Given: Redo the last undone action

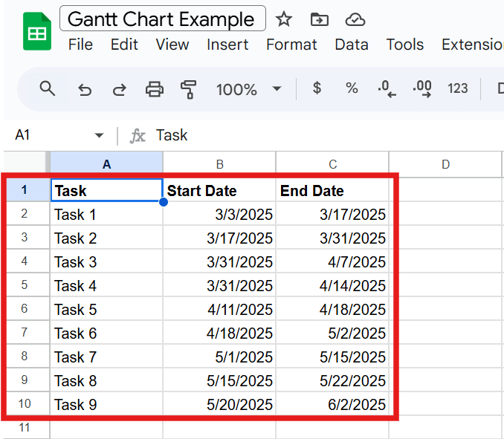Looking at the screenshot, I should (x=119, y=90).
